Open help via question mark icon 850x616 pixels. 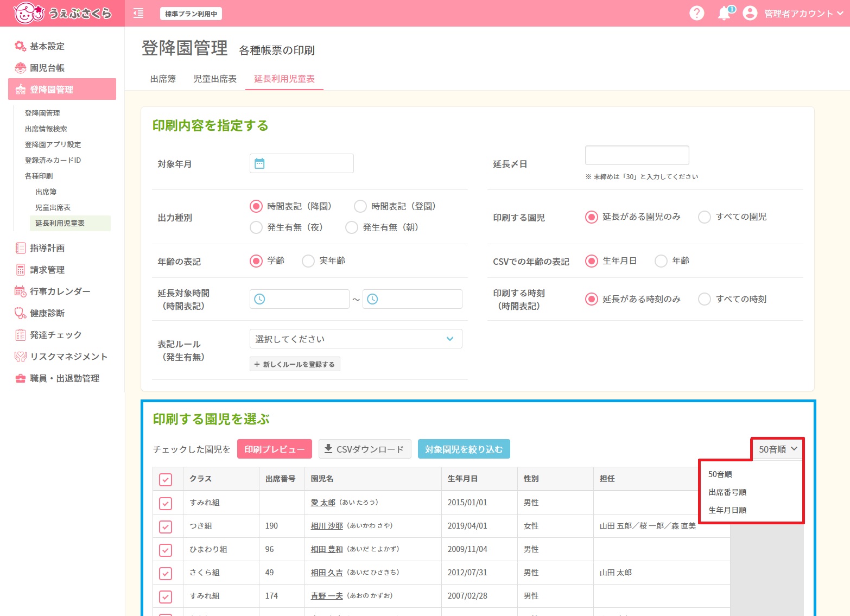click(x=696, y=13)
